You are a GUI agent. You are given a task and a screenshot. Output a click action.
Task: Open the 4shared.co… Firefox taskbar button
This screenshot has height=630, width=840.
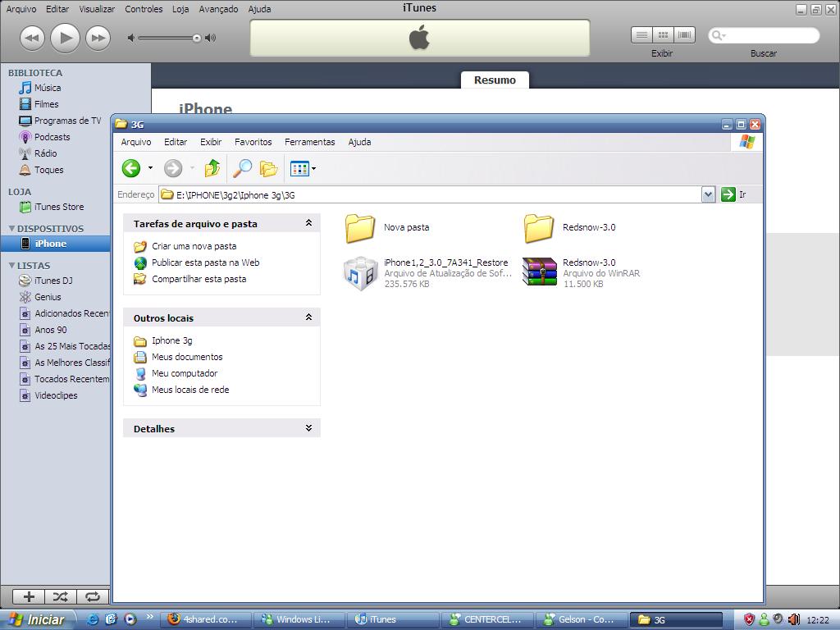coord(207,620)
